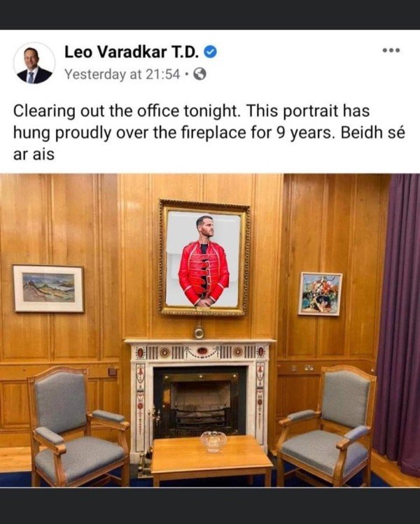
Task: Click the small clock above the mantelpiece
Action: coord(199,332)
